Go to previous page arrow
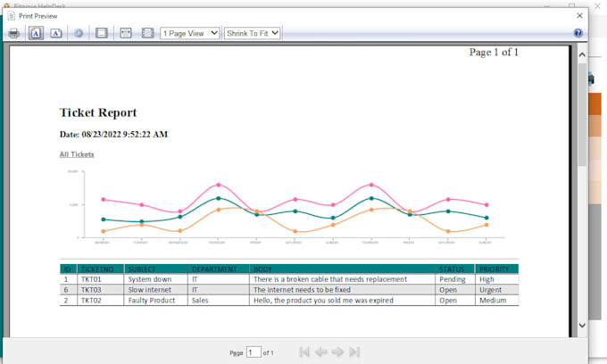 click(x=321, y=352)
